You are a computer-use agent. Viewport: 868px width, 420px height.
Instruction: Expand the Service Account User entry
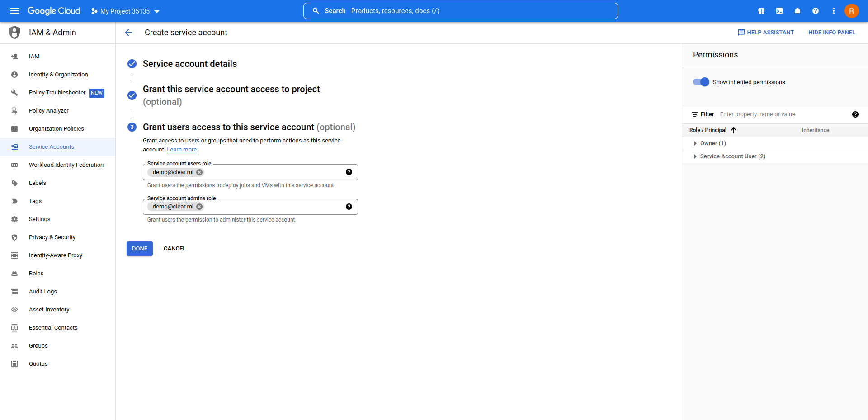pyautogui.click(x=695, y=156)
